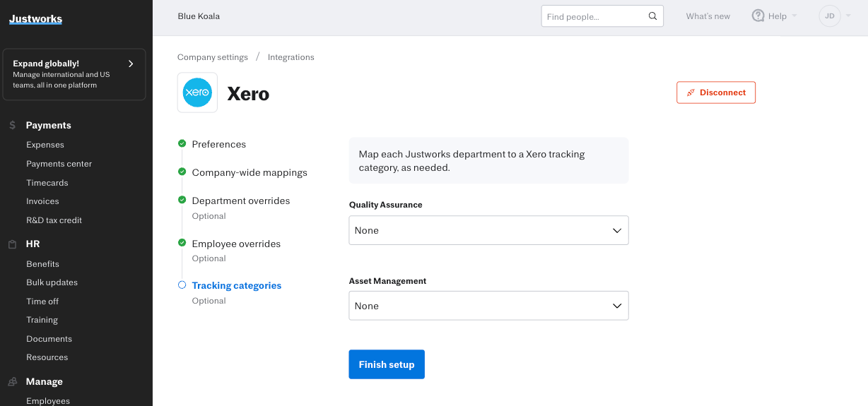
Task: Click the Help question mark icon
Action: [x=758, y=16]
